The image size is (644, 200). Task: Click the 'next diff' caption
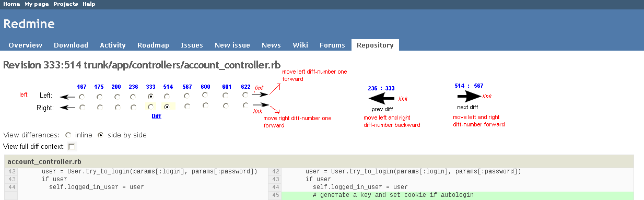[467, 107]
